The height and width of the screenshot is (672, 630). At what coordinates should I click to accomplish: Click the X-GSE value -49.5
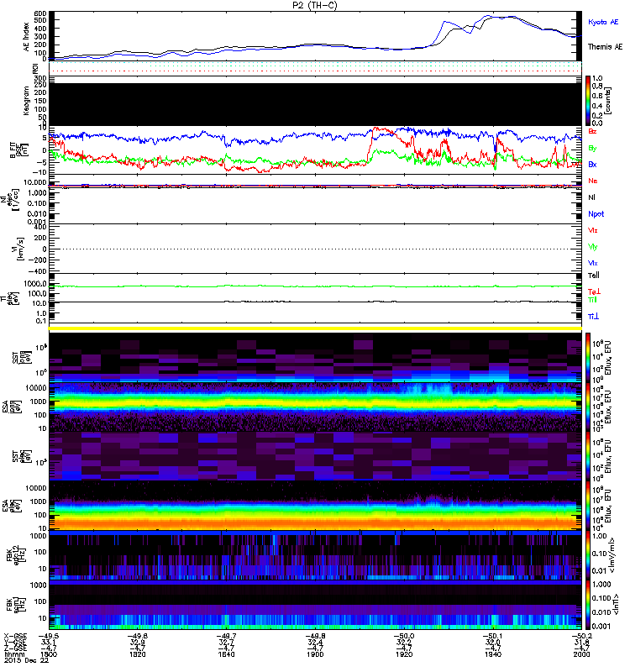pyautogui.click(x=49, y=636)
